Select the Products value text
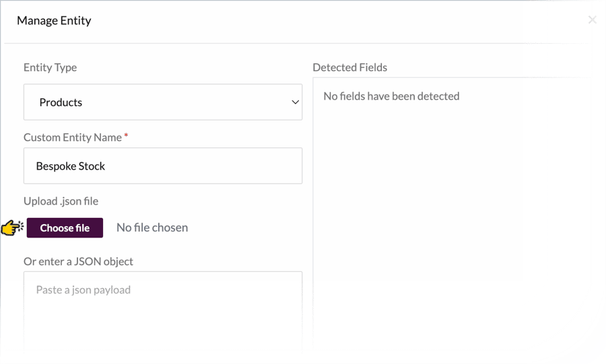 tap(61, 102)
